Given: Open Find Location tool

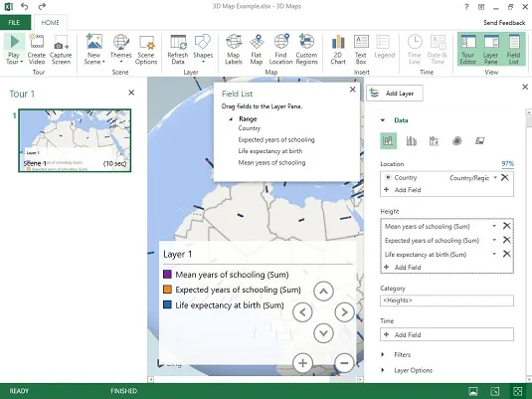Looking at the screenshot, I should [x=281, y=49].
